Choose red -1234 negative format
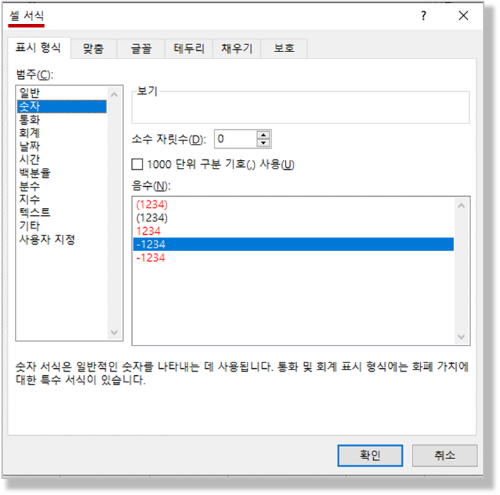 pyautogui.click(x=293, y=258)
